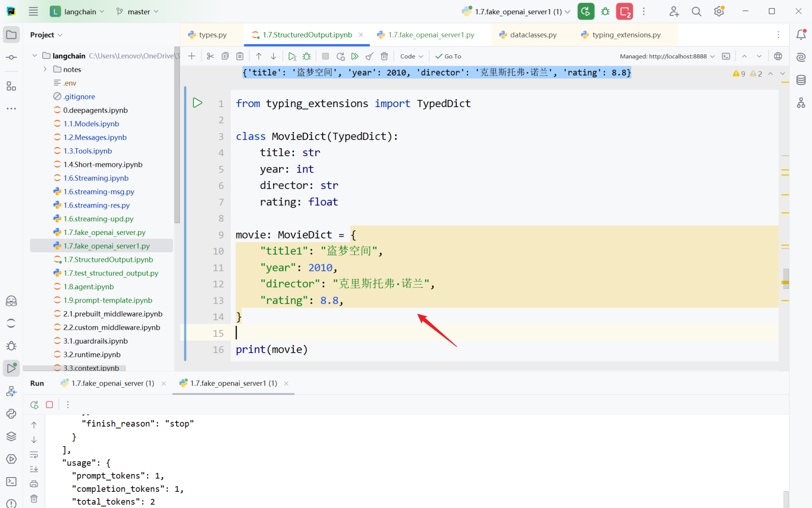Open Code With Me menu
812x508 pixels.
pyautogui.click(x=674, y=11)
